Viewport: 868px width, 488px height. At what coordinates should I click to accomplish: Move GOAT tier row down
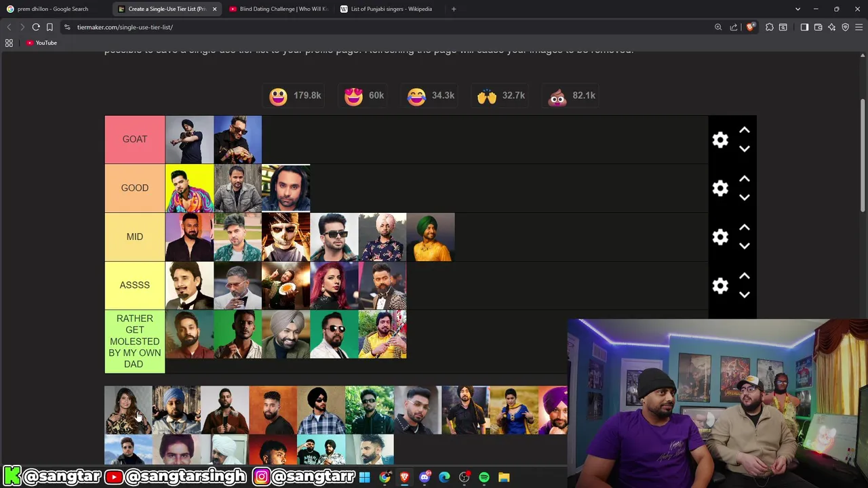[744, 149]
